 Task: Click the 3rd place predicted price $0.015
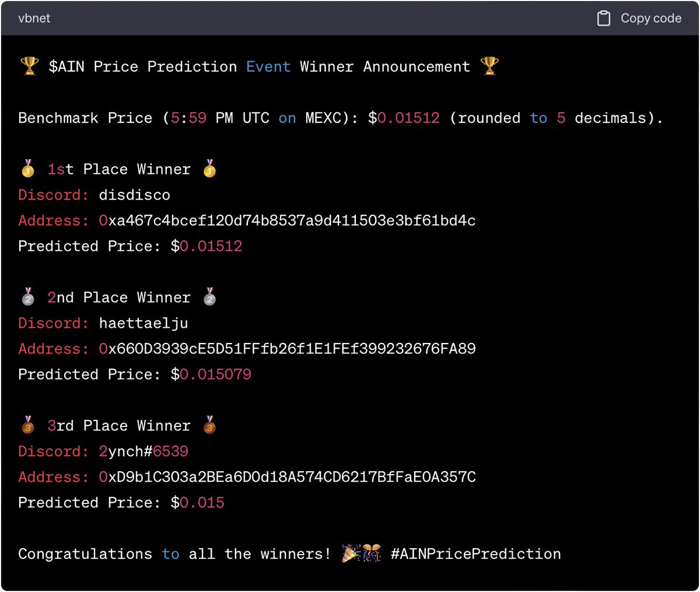point(198,503)
